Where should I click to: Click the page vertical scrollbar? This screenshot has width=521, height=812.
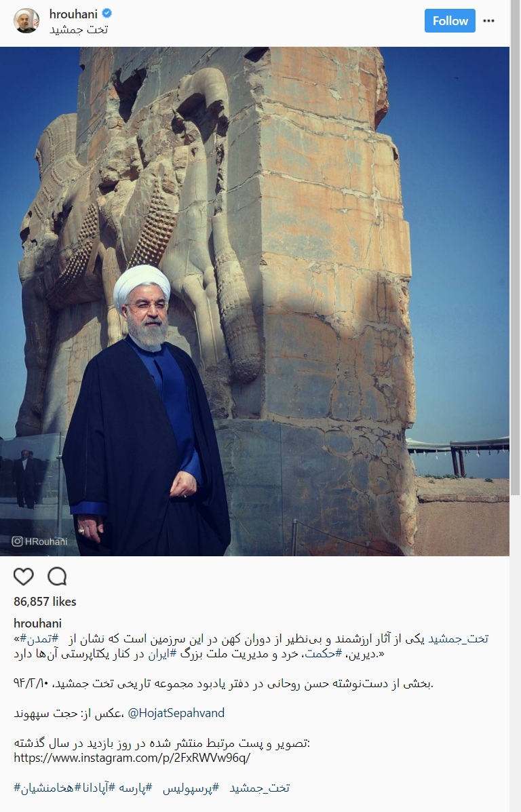(x=516, y=248)
